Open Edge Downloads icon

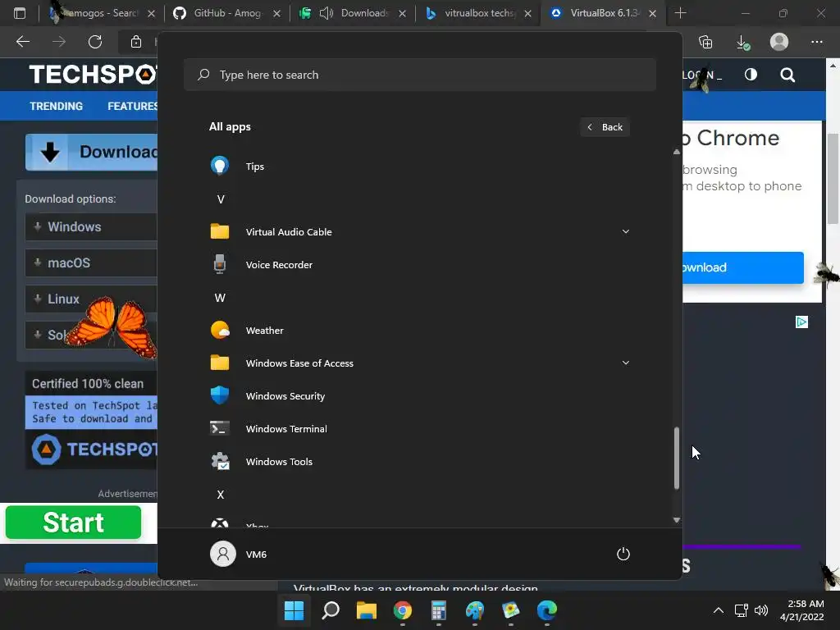[x=742, y=42]
